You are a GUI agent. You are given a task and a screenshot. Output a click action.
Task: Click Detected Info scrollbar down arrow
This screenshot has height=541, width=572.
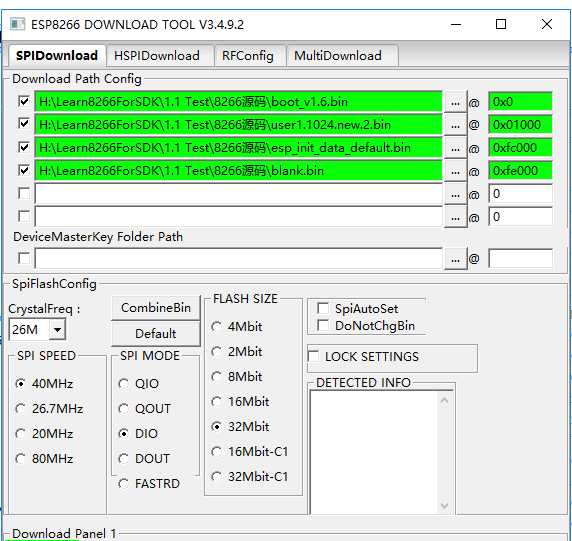[444, 505]
